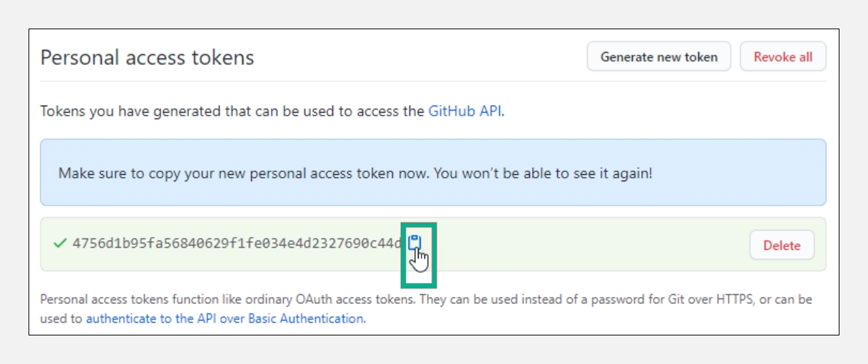868x364 pixels.
Task: Click the 'used to' text before the authenticate link
Action: (61, 318)
